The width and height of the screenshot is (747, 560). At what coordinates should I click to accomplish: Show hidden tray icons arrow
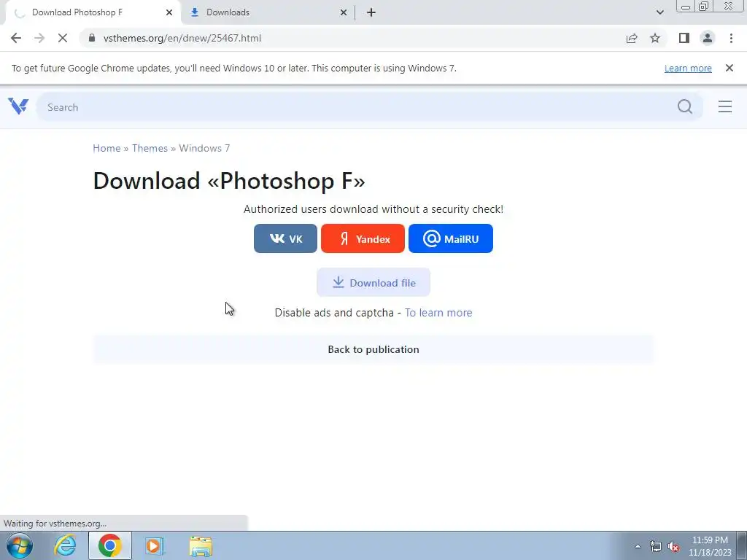click(x=638, y=546)
